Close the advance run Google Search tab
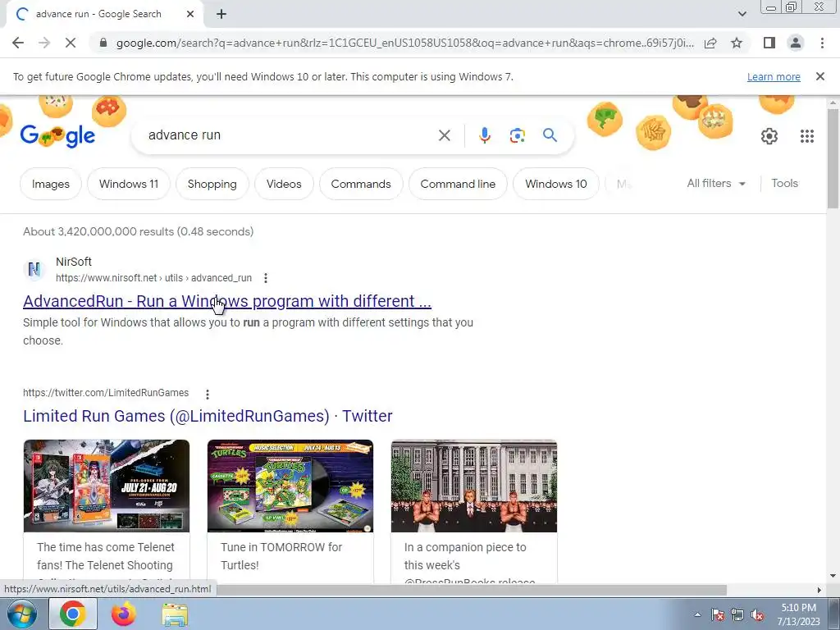The image size is (840, 630). (x=189, y=15)
